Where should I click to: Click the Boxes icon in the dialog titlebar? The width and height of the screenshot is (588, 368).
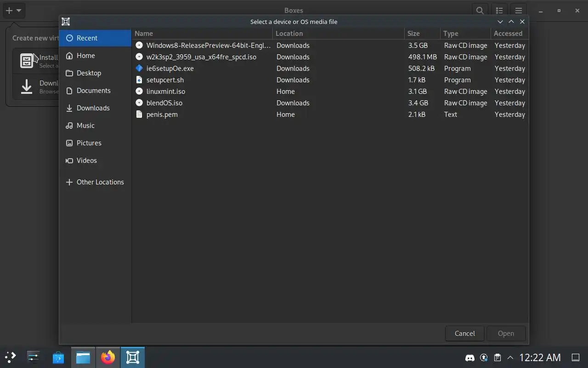66,22
